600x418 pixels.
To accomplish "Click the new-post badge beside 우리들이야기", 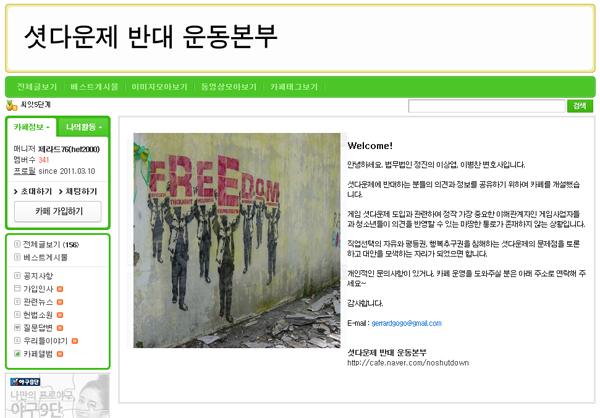I will [x=75, y=341].
